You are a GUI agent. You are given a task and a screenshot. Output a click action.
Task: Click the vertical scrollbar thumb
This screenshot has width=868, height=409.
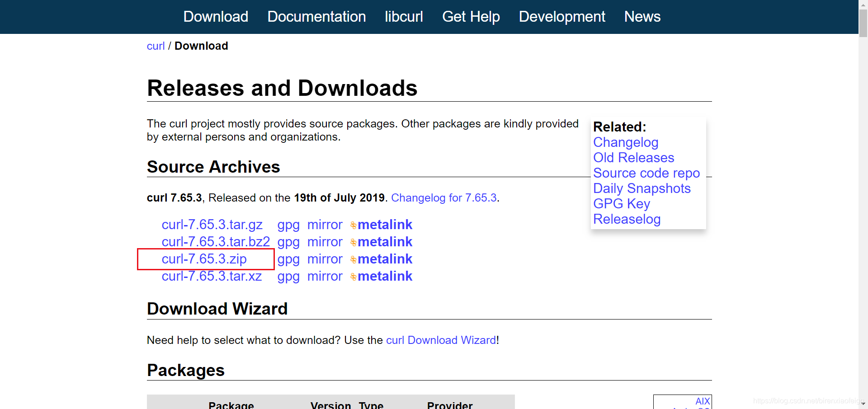tap(863, 23)
